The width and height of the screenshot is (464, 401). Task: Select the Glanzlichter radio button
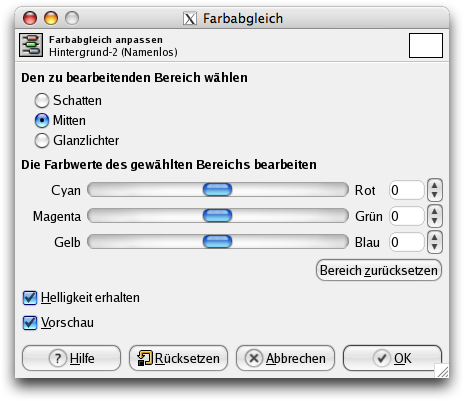pyautogui.click(x=42, y=140)
